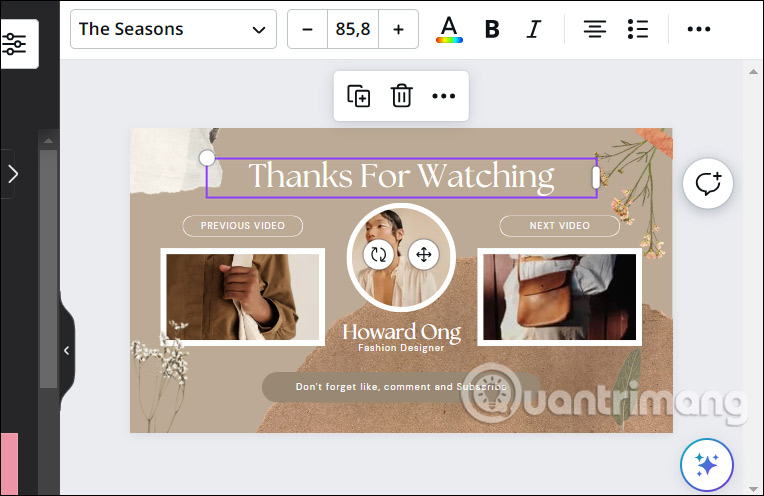
Task: Click the side panel scrollbar up arrow
Action: 48,141
